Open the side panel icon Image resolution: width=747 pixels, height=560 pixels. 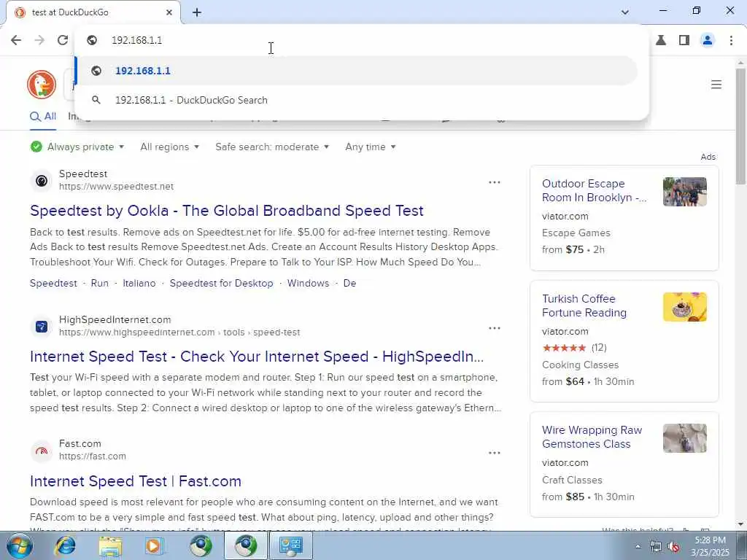pos(684,40)
